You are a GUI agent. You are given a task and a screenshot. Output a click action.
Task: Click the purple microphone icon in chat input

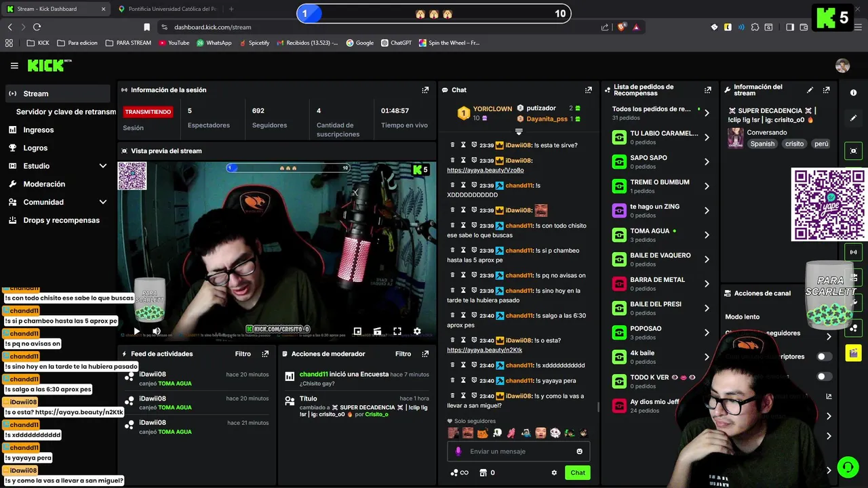458,451
